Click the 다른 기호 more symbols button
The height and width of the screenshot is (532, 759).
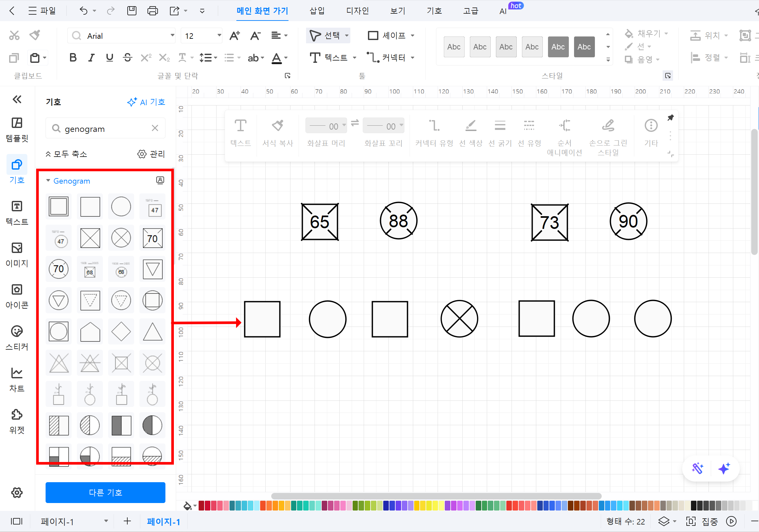point(105,492)
